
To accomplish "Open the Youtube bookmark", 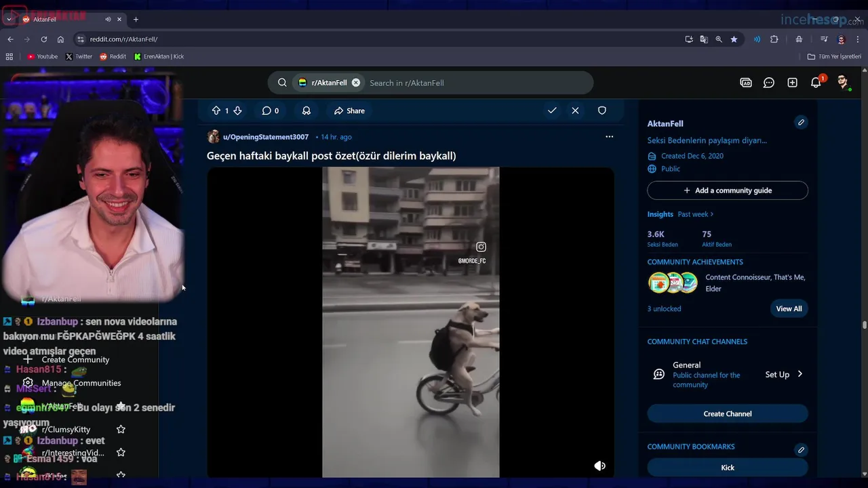I will pos(43,56).
